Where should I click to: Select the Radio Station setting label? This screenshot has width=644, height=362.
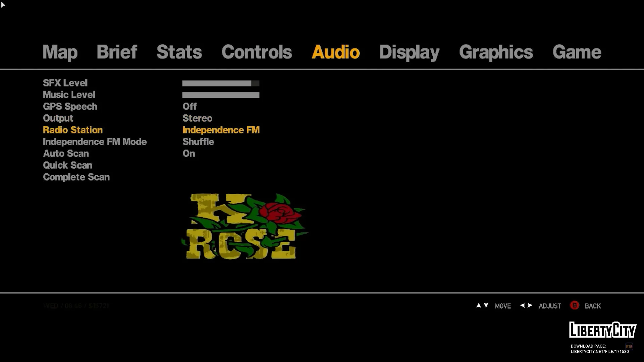(73, 130)
